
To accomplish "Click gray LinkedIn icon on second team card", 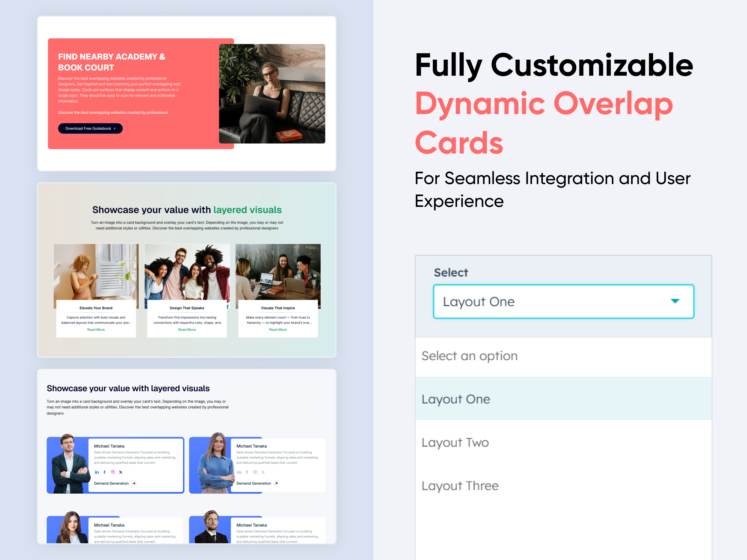I will tap(239, 472).
